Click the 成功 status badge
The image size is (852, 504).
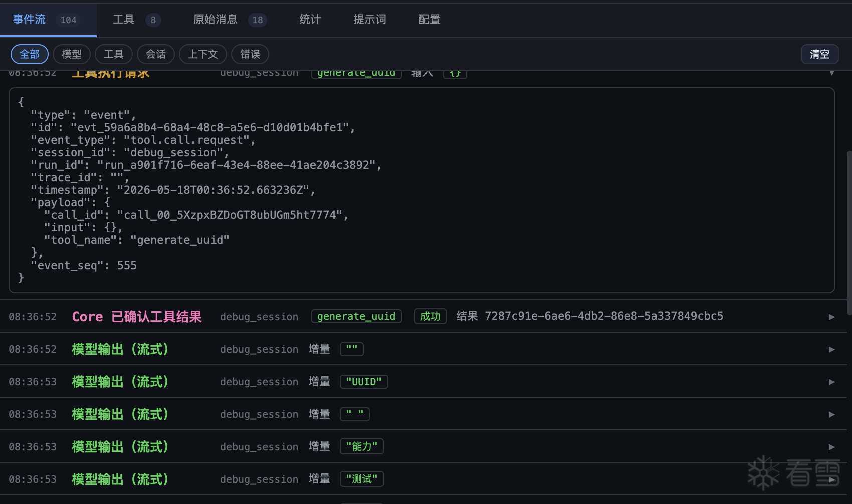click(431, 316)
